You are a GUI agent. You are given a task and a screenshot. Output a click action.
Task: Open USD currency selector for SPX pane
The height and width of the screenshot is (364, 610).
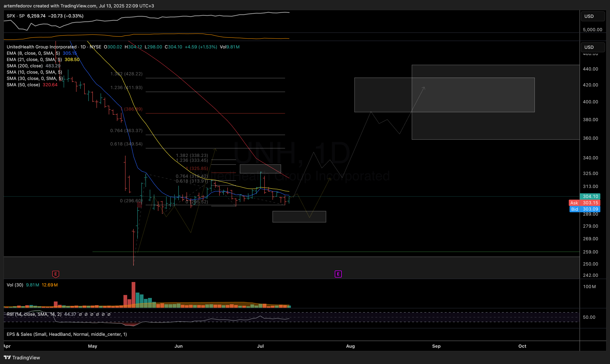[x=593, y=16]
